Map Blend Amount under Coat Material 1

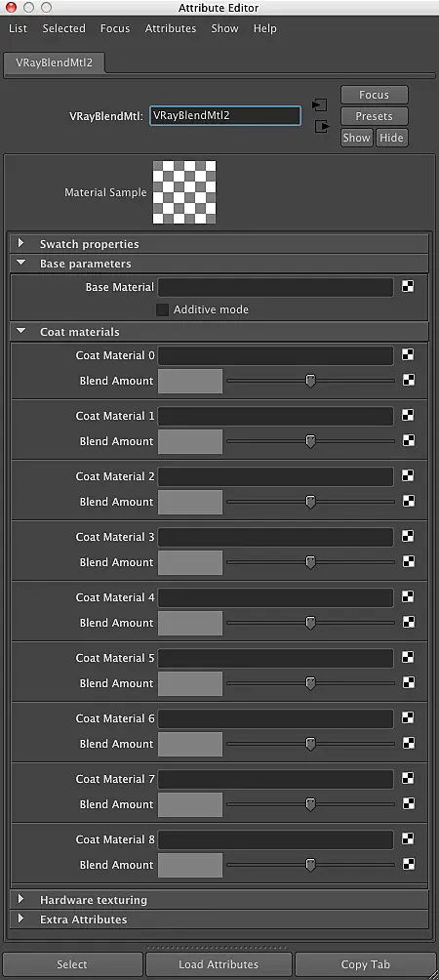tap(409, 440)
